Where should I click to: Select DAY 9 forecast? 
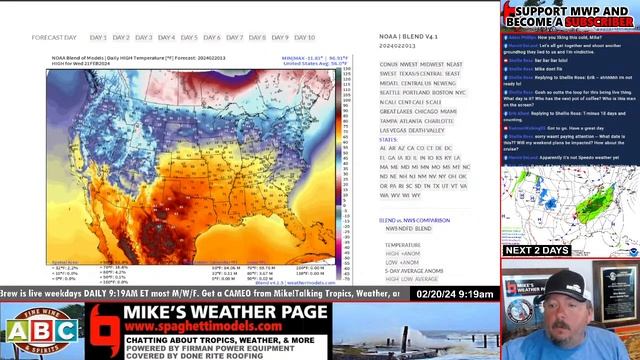tap(280, 38)
